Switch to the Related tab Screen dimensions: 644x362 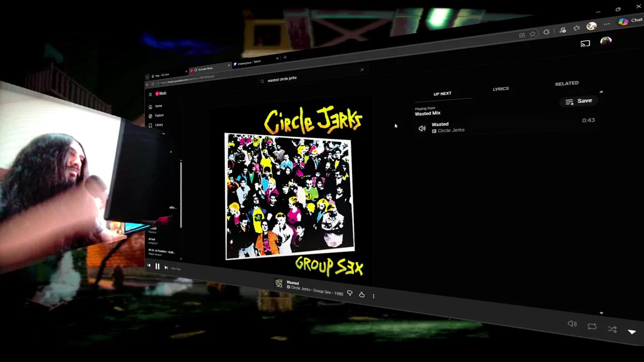point(567,83)
